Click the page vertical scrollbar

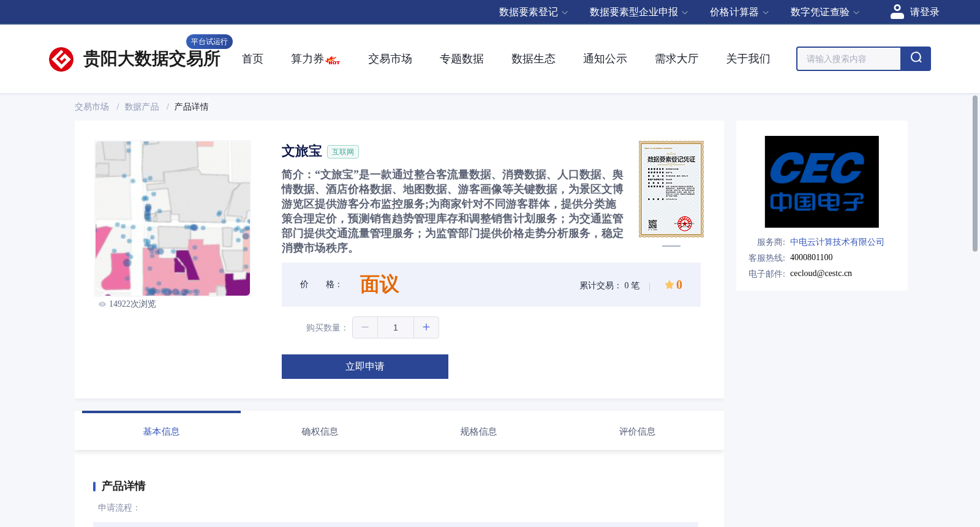point(975,173)
